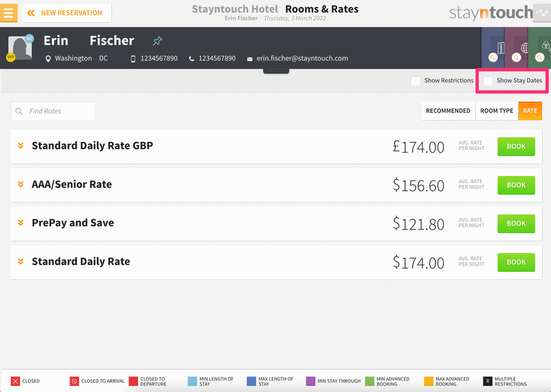Image resolution: width=551 pixels, height=392 pixels.
Task: Click the $121.80 rate amount
Action: (x=419, y=224)
